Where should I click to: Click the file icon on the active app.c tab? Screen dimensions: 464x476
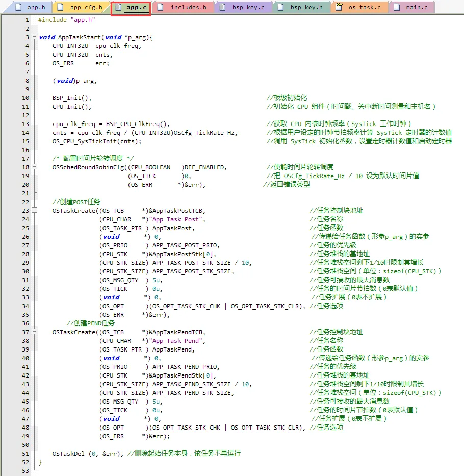coord(117,7)
